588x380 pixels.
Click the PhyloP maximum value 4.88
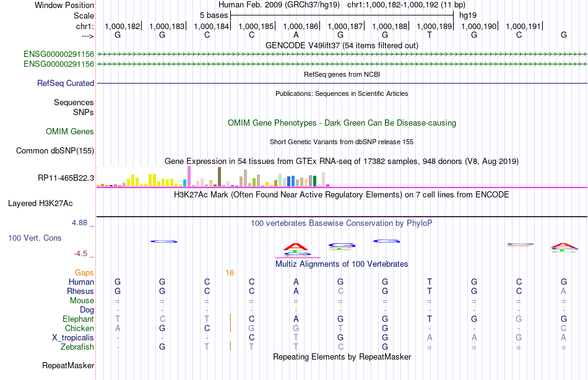79,223
